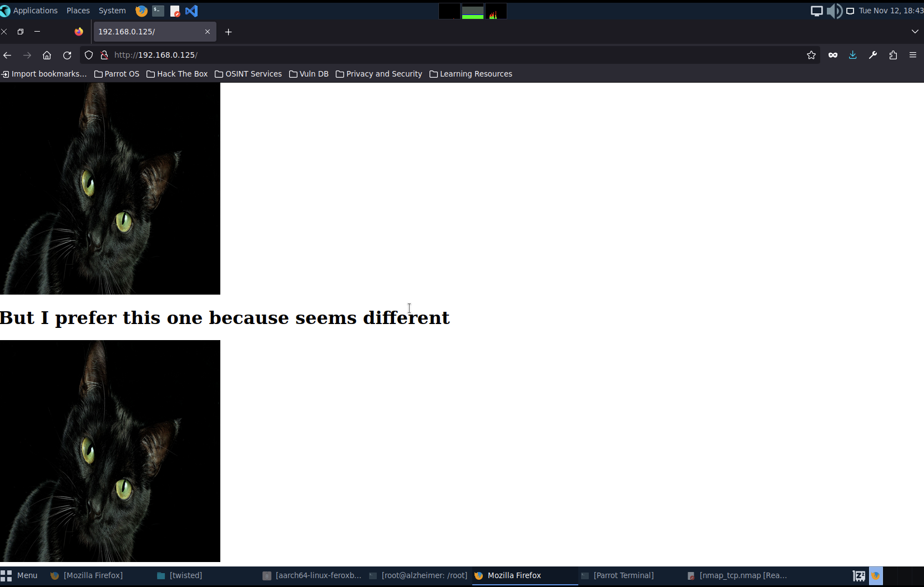Go to the Firefox home page icon
The image size is (924, 587).
47,55
